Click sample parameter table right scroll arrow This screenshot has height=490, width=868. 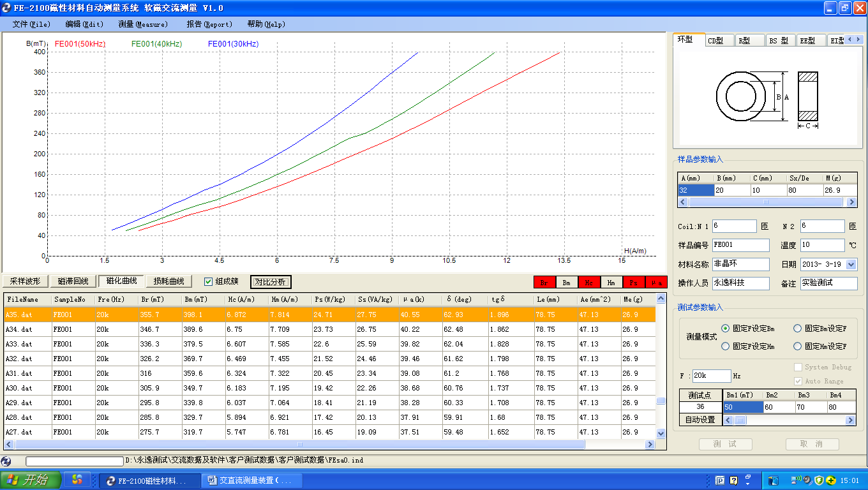point(851,202)
